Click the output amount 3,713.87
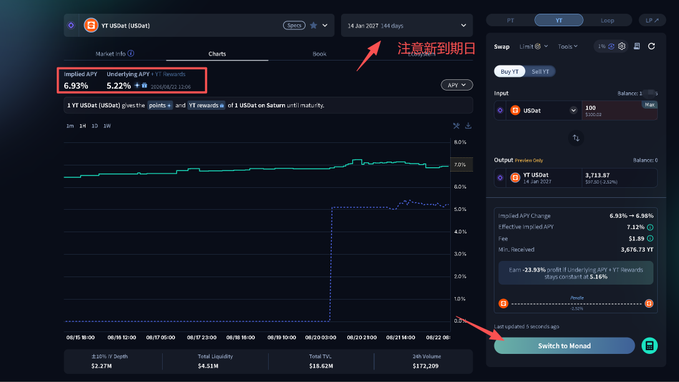Viewport: 679px width, 382px height. [597, 175]
